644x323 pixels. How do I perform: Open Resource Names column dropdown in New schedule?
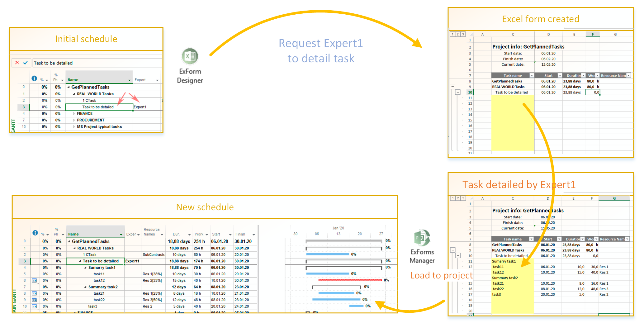pos(162,235)
